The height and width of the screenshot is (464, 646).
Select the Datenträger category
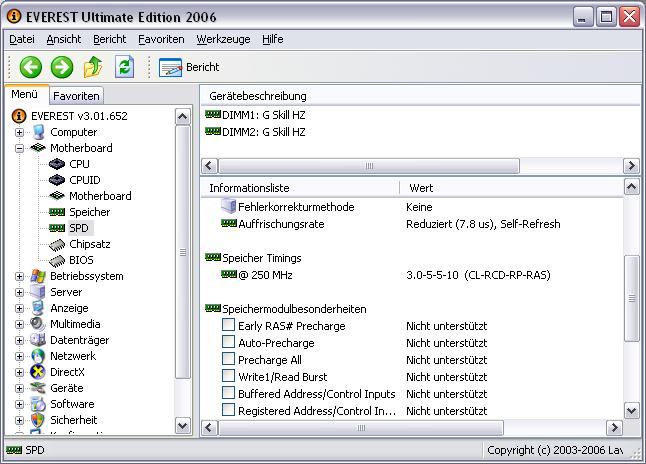pyautogui.click(x=80, y=340)
